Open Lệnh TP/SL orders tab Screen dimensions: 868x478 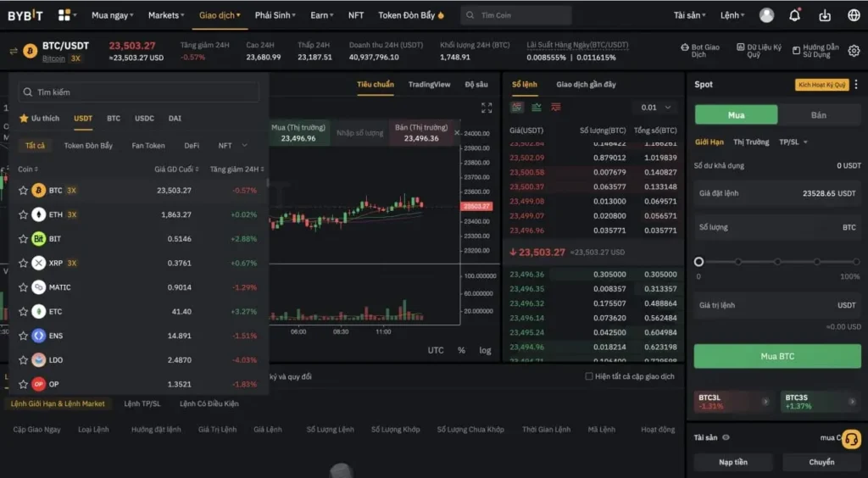point(142,404)
